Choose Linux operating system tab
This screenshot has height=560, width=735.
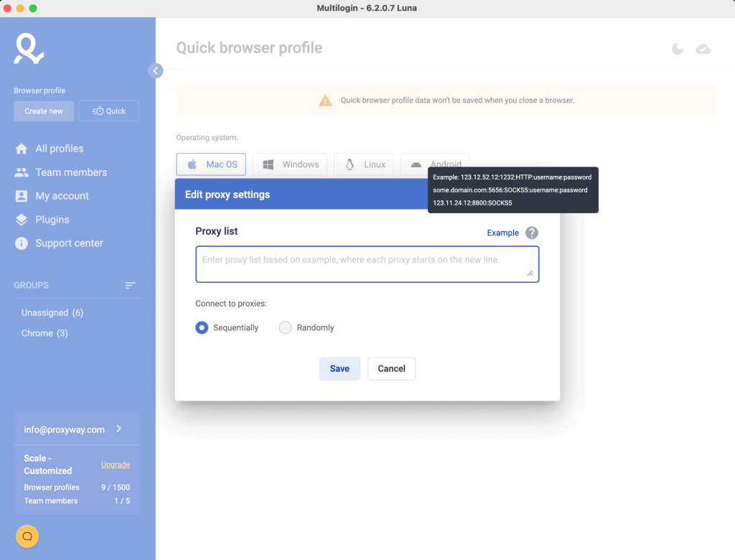click(x=364, y=164)
